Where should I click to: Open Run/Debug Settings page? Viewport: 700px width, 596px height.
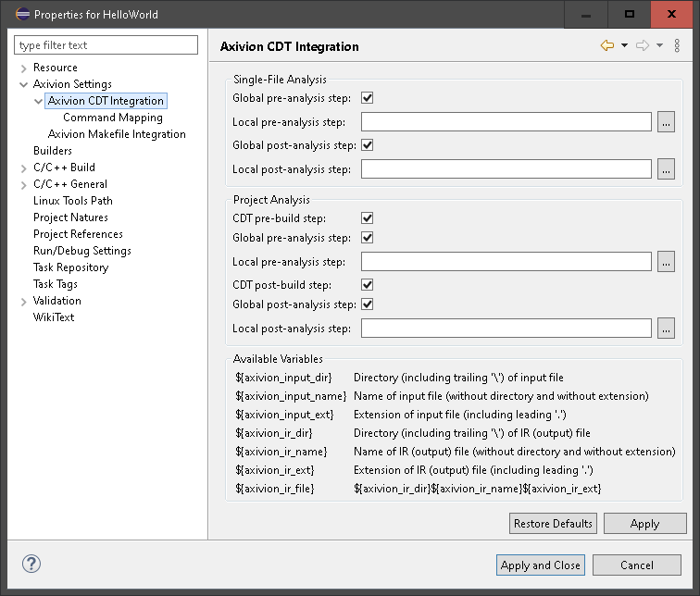pos(82,250)
